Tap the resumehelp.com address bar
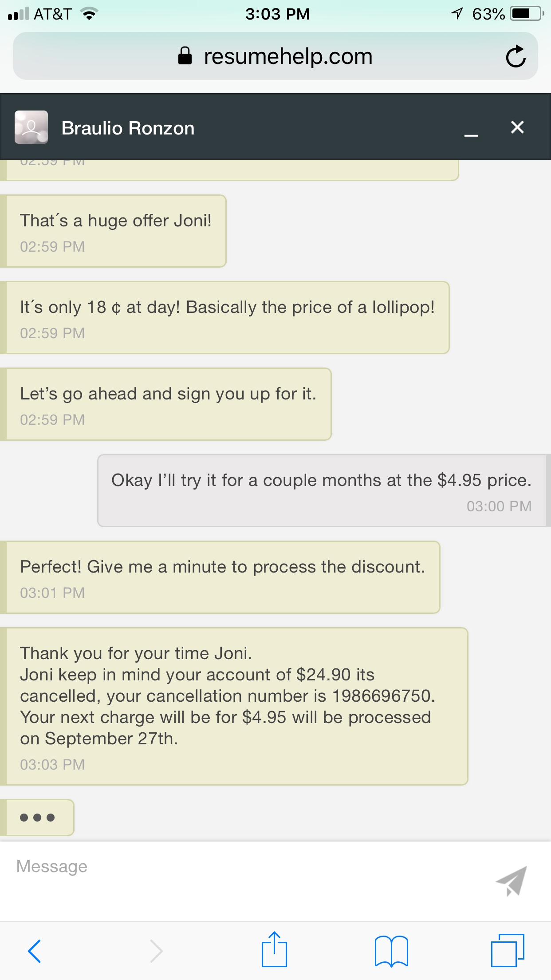 pyautogui.click(x=275, y=56)
